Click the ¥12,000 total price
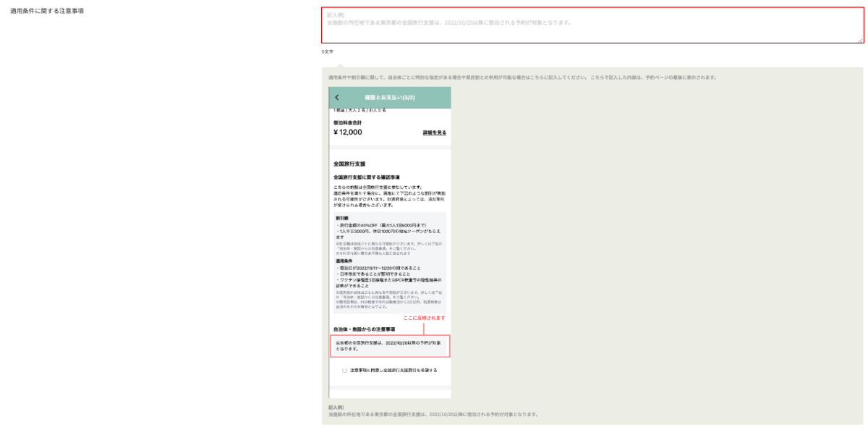Viewport: 868px width, 435px height. [x=348, y=132]
